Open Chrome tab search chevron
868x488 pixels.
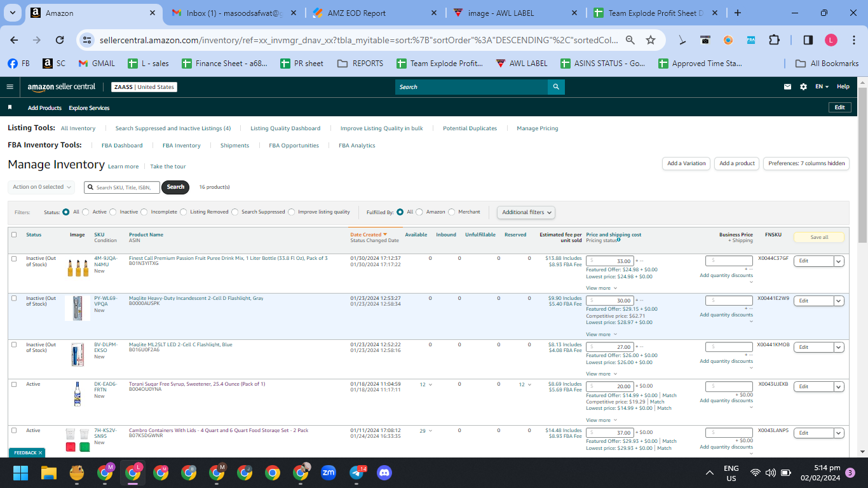[13, 13]
